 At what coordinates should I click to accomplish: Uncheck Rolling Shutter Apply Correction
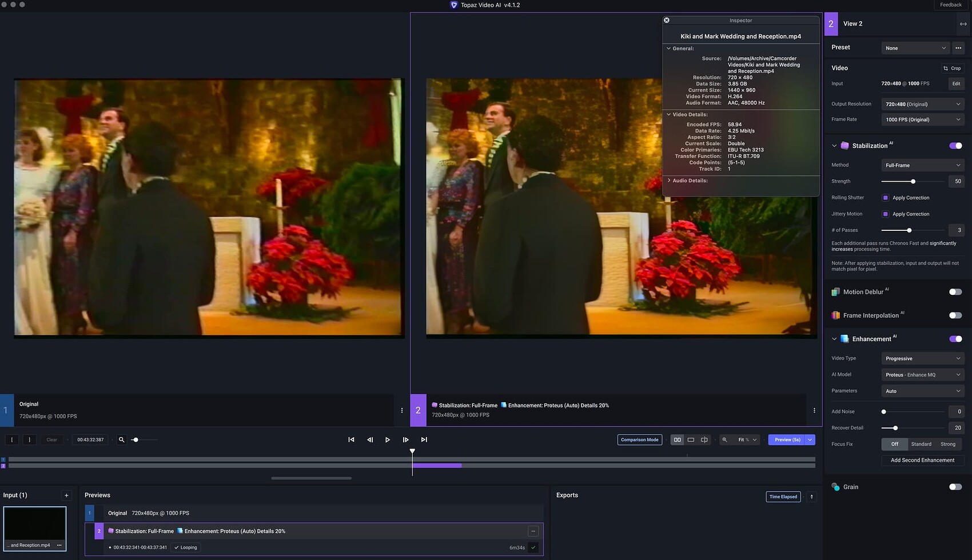(886, 198)
